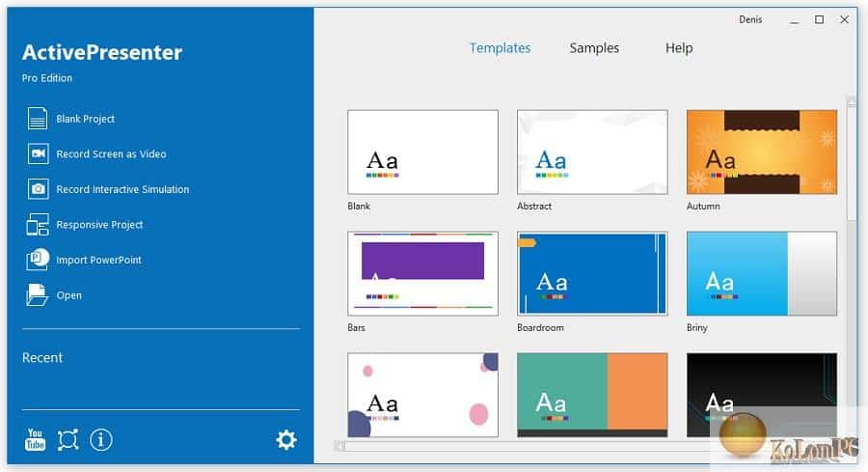
Task: Click the "Abstract" template caption
Action: [534, 206]
